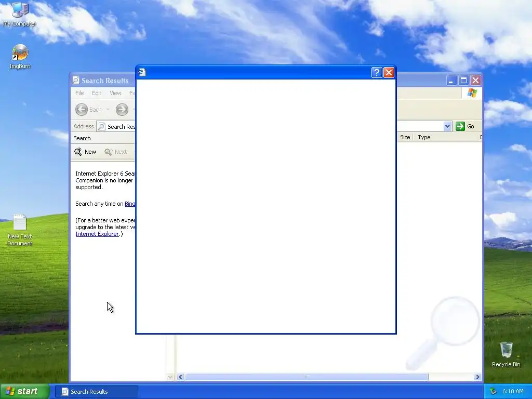The image size is (532, 399).
Task: Click the horizontal scrollbar thumb in results list
Action: (x=307, y=377)
